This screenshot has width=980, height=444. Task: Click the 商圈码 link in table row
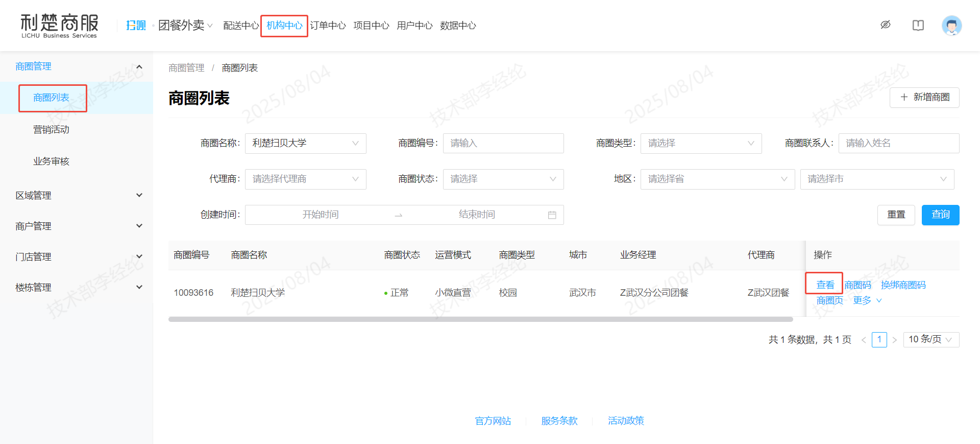click(857, 285)
